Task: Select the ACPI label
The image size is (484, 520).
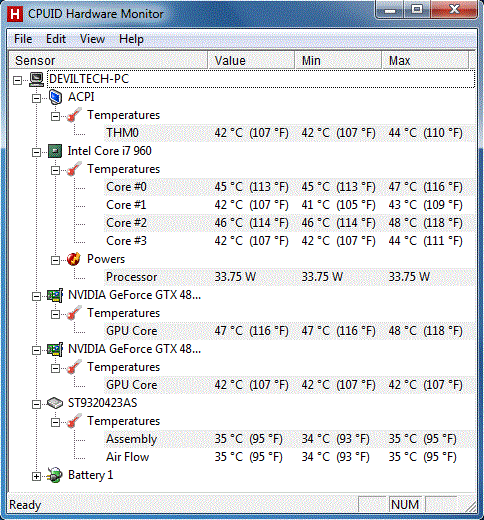Action: tap(81, 97)
